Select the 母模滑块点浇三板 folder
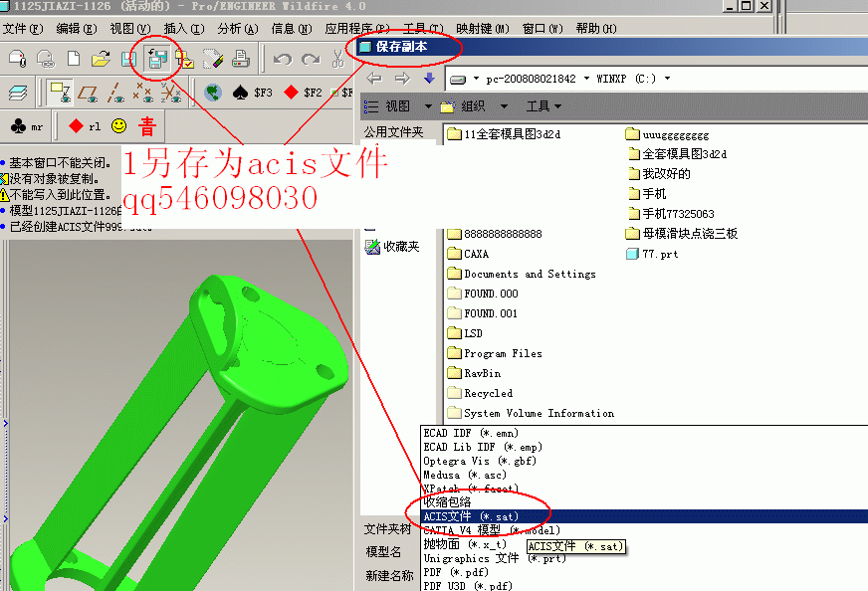Viewport: 868px width, 591px height. click(682, 234)
